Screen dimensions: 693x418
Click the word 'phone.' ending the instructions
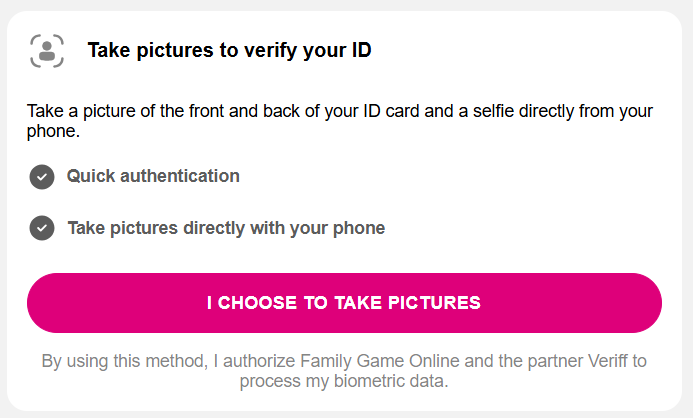point(53,132)
